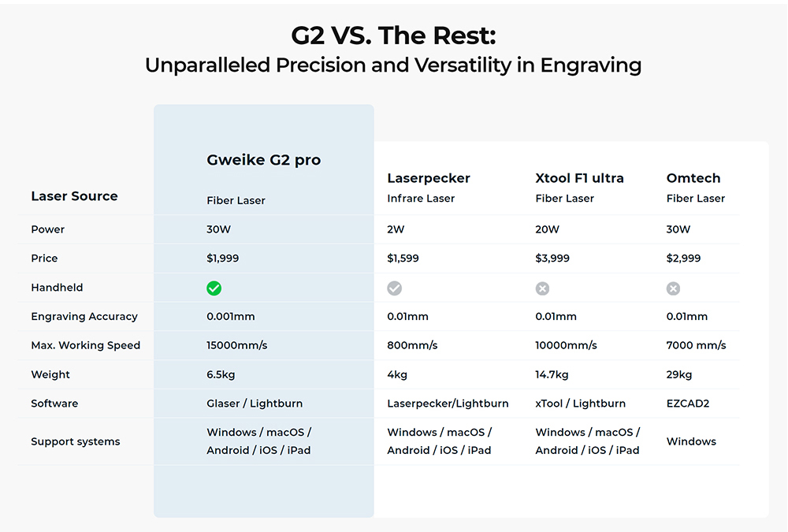Screen dimensions: 788x532
Task: Click the $3,999 price for Xtool F1 ultra
Action: 552,259
